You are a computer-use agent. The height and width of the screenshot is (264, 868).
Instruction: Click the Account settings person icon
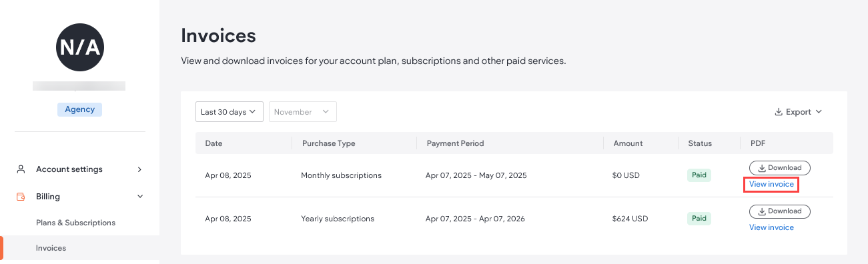(x=21, y=169)
